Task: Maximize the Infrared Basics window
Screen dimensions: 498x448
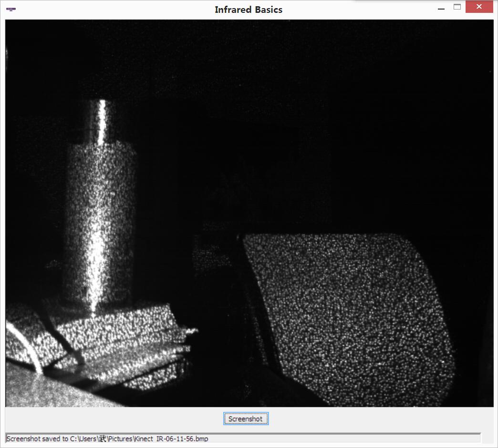Action: (x=457, y=7)
